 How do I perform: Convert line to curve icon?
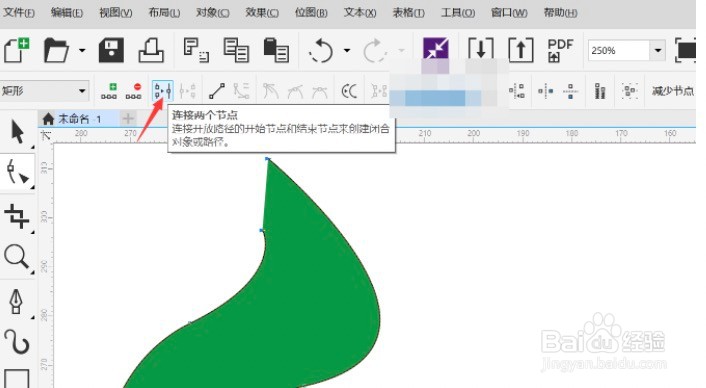(242, 91)
